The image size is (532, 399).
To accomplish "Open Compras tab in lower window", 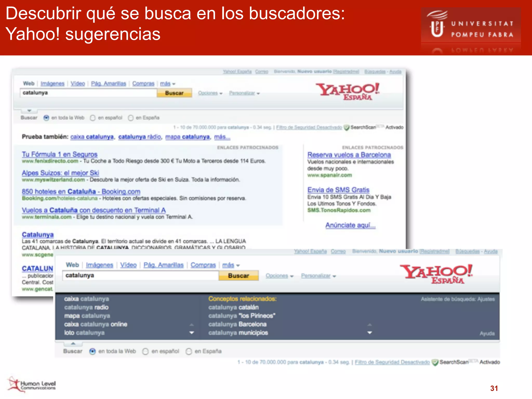I will [203, 265].
